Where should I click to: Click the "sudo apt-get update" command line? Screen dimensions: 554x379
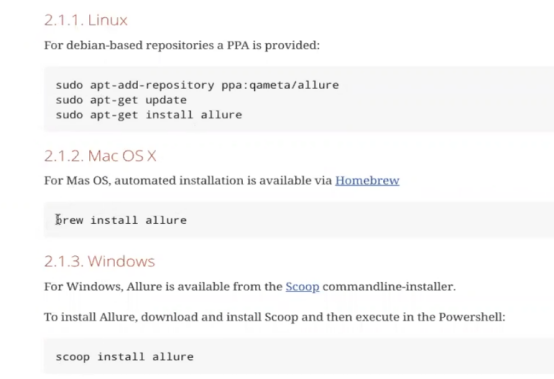pos(121,100)
